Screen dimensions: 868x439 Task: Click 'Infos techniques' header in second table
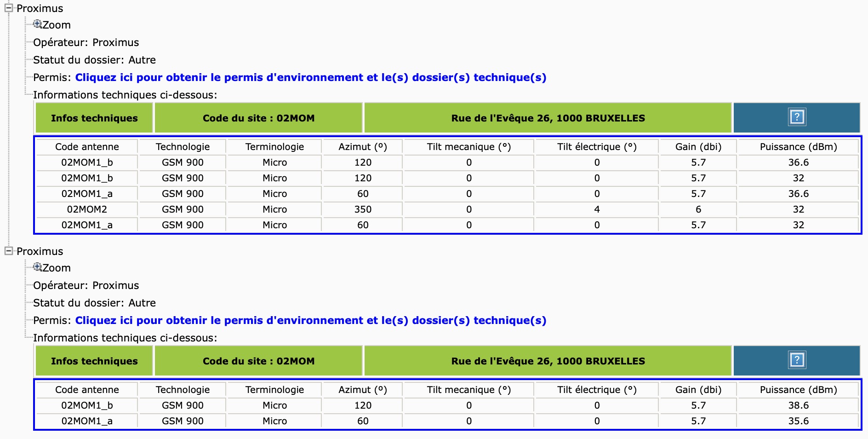coord(94,361)
